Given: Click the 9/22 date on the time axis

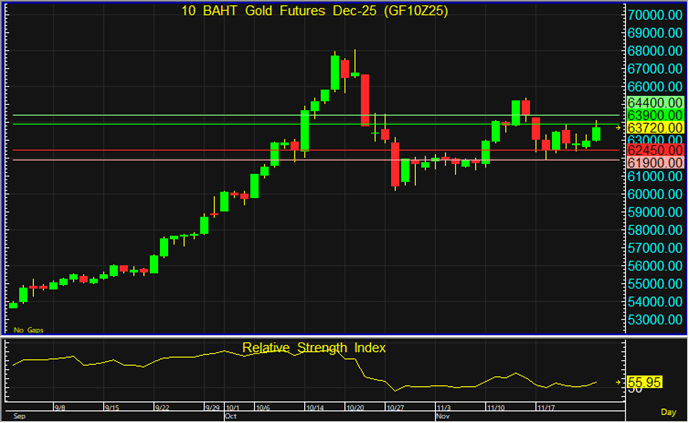Looking at the screenshot, I should 163,408.
